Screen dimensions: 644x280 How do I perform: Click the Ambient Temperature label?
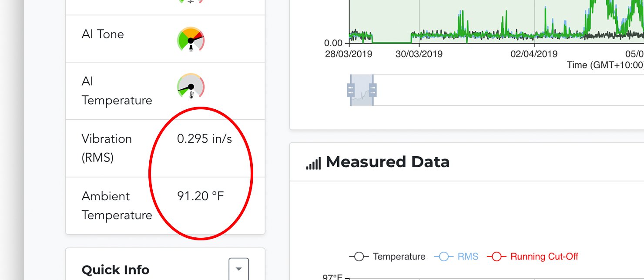(x=117, y=206)
